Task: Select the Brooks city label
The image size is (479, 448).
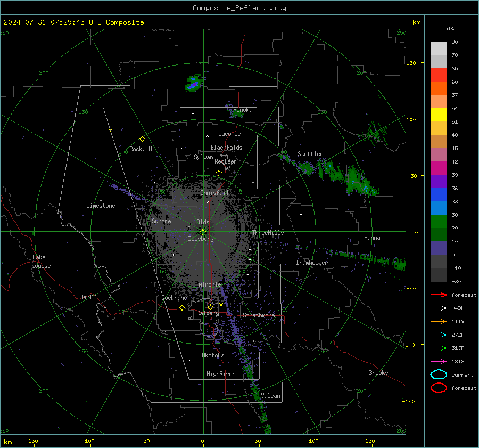Action: pyautogui.click(x=378, y=373)
